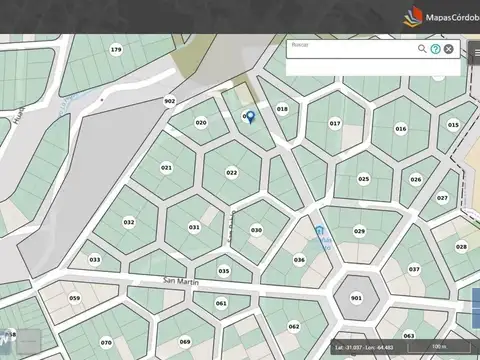Select block label 031
The width and height of the screenshot is (480, 360).
(x=194, y=227)
